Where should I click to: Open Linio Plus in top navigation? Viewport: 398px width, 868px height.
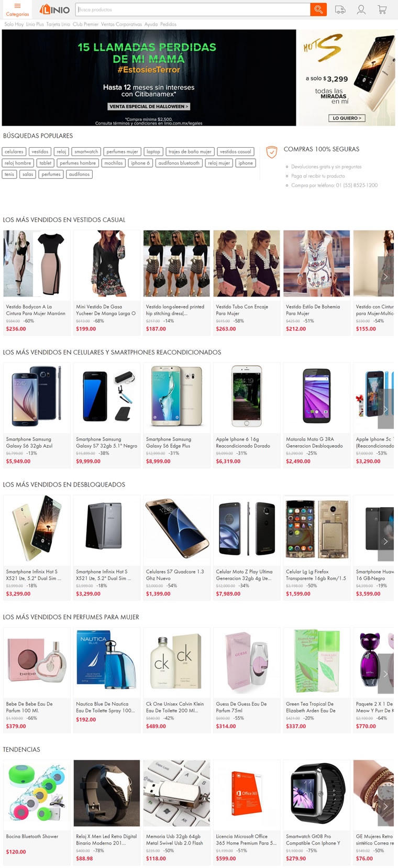tap(35, 24)
